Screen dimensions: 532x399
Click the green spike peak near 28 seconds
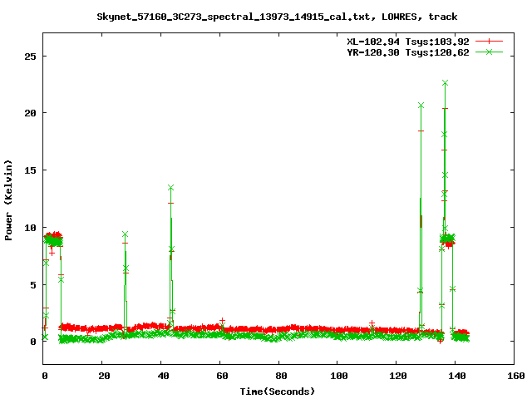[x=125, y=234]
